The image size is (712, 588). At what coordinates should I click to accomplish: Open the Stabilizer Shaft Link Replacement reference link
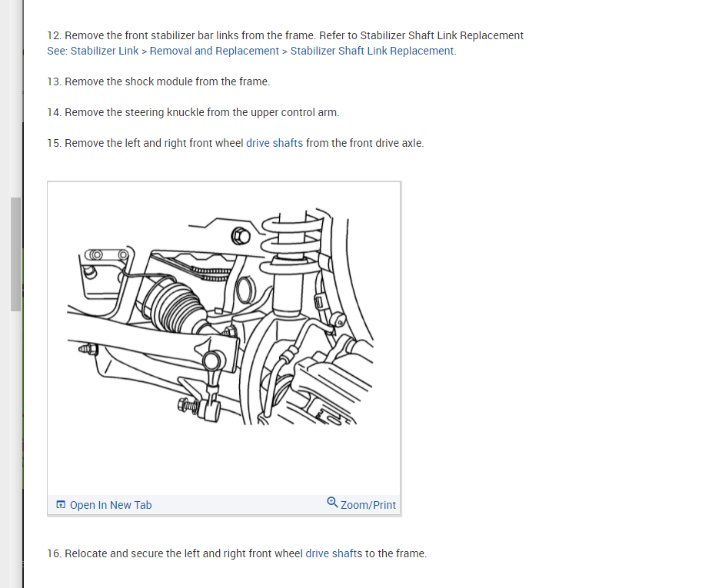coord(251,51)
